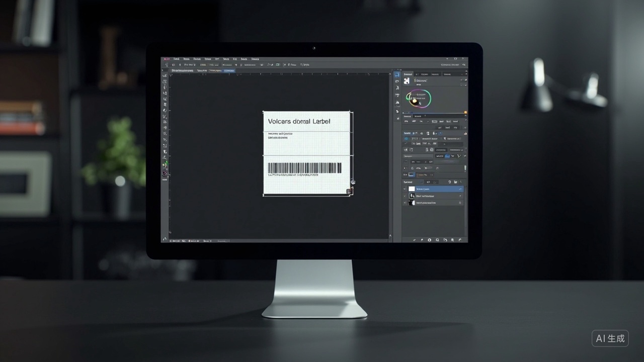The image size is (644, 362).
Task: Select the blue highlighted document tab
Action: 229,70
